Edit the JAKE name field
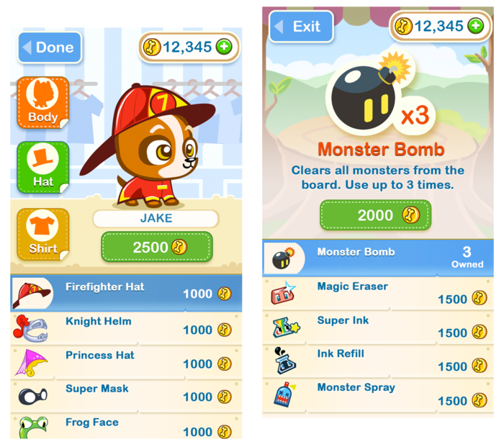The height and width of the screenshot is (447, 504). pyautogui.click(x=156, y=219)
